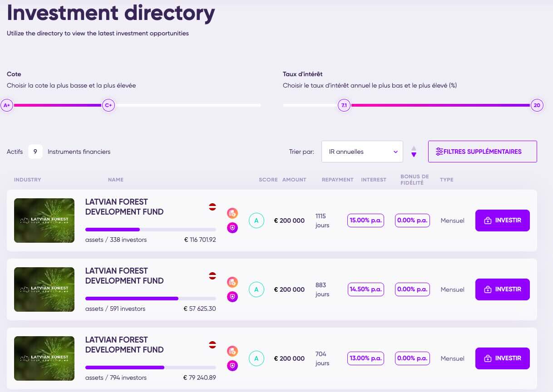Click the Latvian flag on the 15.00% fund
Image resolution: width=553 pixels, height=392 pixels.
[212, 207]
